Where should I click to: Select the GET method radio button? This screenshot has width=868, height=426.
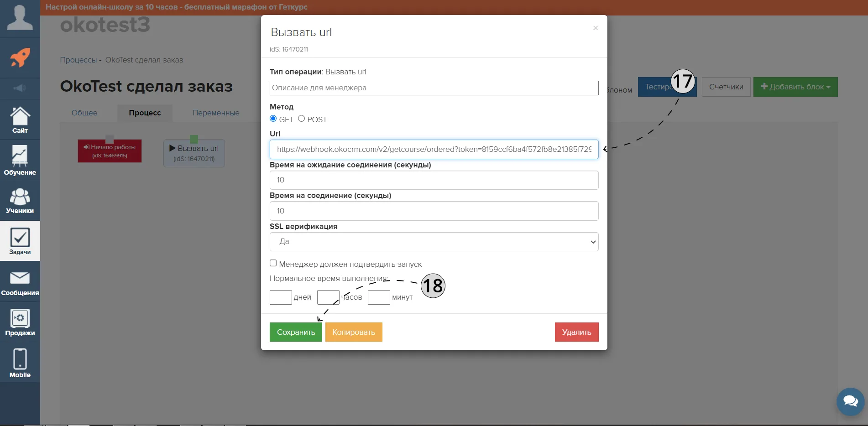(273, 119)
